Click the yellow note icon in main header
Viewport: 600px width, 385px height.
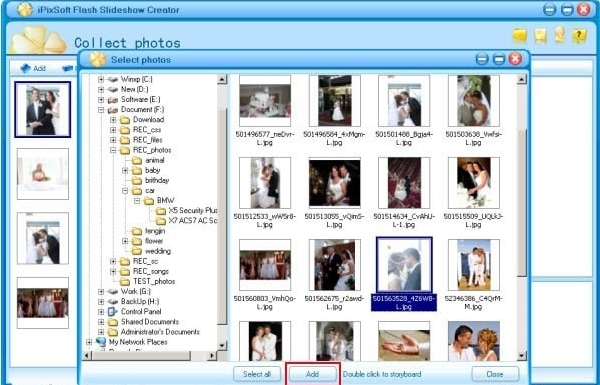[x=540, y=36]
